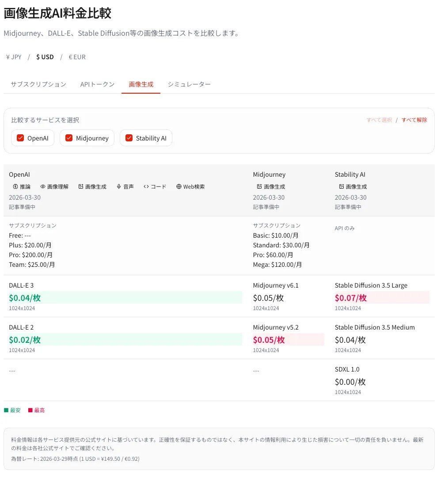Screen dimensions: 448x478
Task: Click Midjourney v6.1 price $0.05/枚
Action: coord(268,298)
